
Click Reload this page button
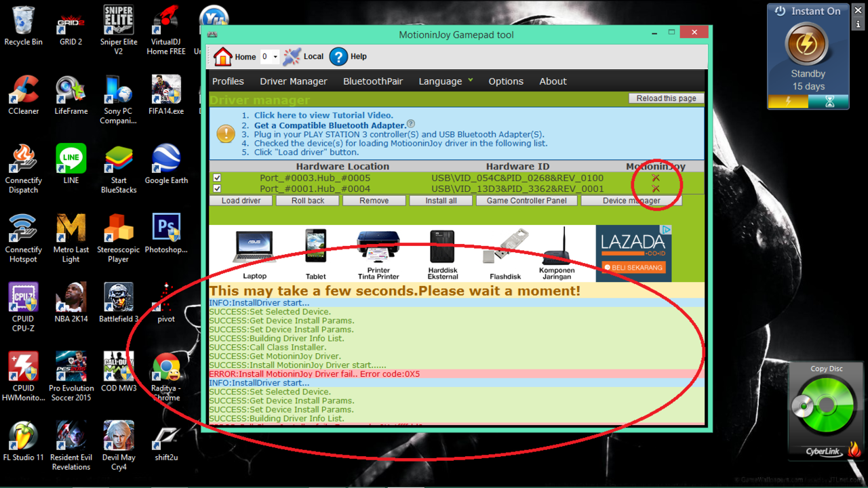[666, 98]
